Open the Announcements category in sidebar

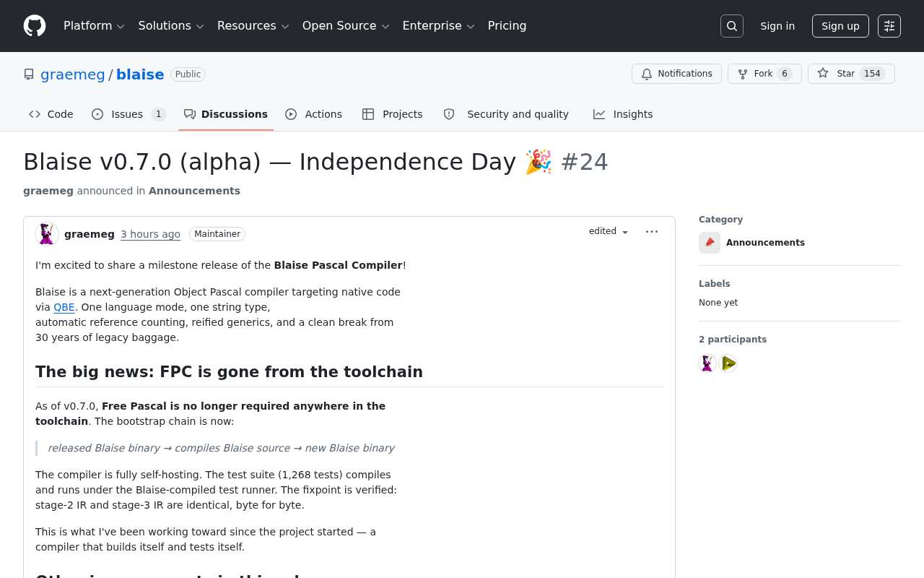[765, 243]
